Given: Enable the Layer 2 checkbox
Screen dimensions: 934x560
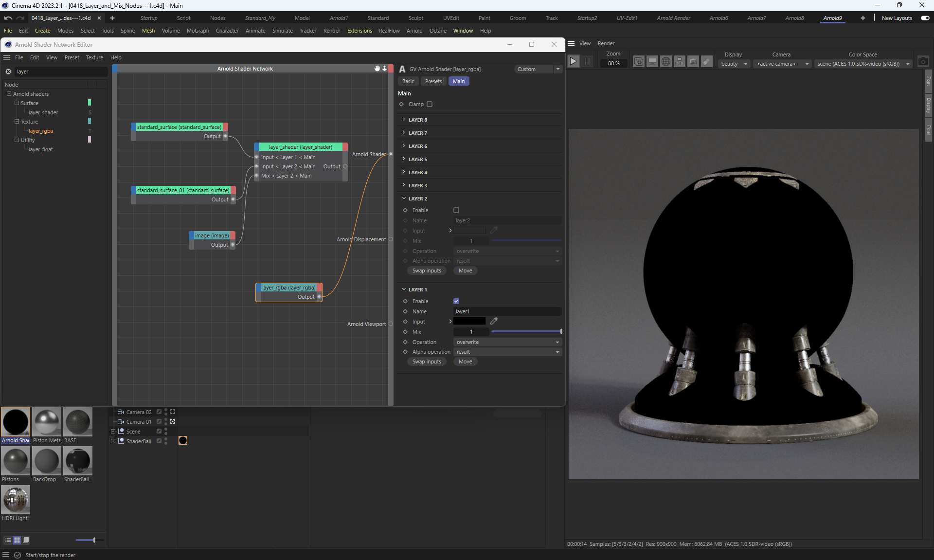Looking at the screenshot, I should 456,210.
